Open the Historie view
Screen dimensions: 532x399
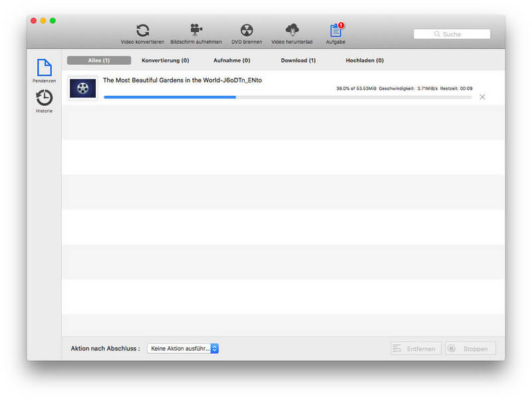coord(44,101)
